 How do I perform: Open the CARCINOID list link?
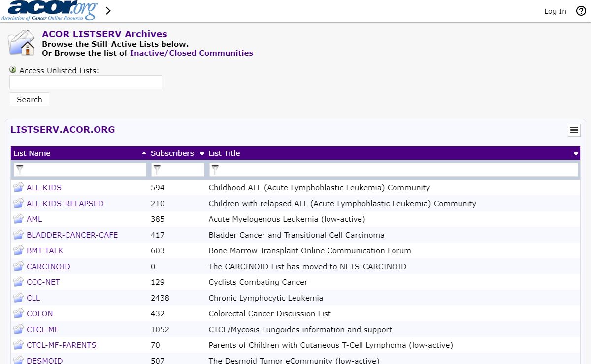48,267
